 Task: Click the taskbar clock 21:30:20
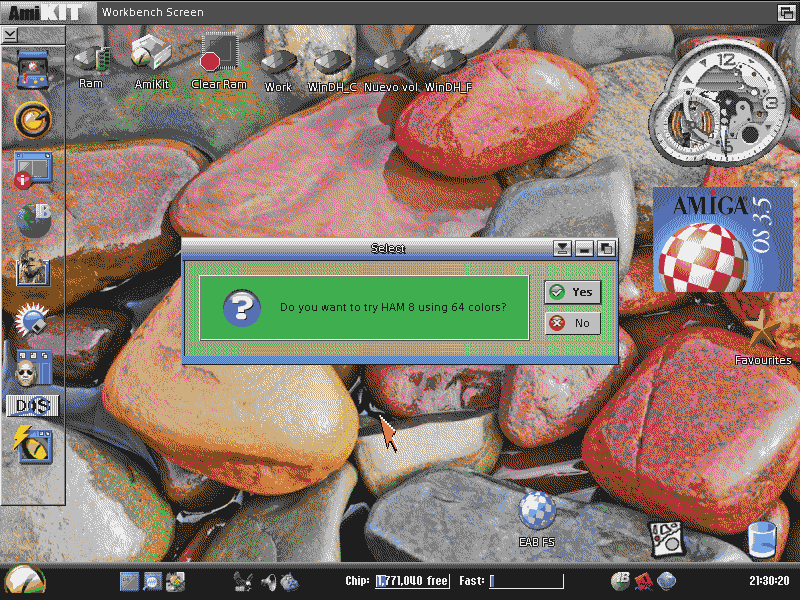point(769,581)
